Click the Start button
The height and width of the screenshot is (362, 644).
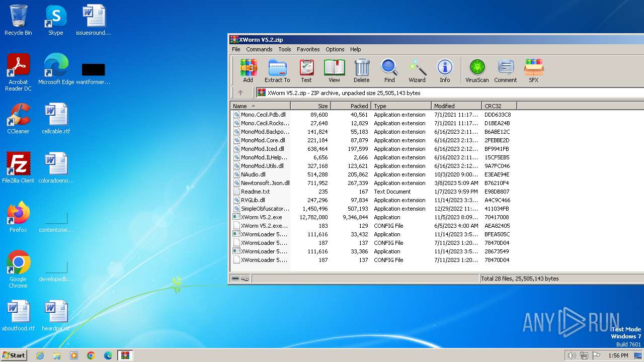[14, 355]
